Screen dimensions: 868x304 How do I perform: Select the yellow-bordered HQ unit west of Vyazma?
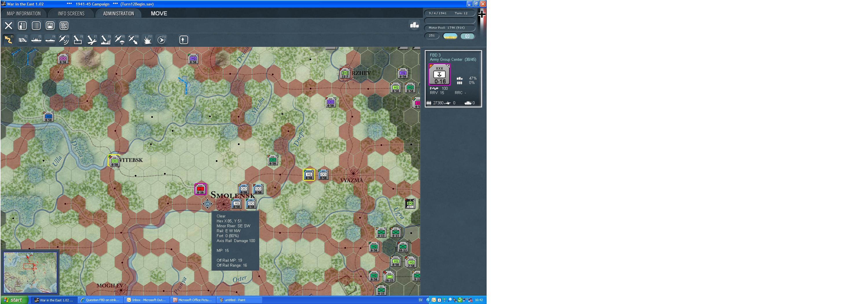309,175
